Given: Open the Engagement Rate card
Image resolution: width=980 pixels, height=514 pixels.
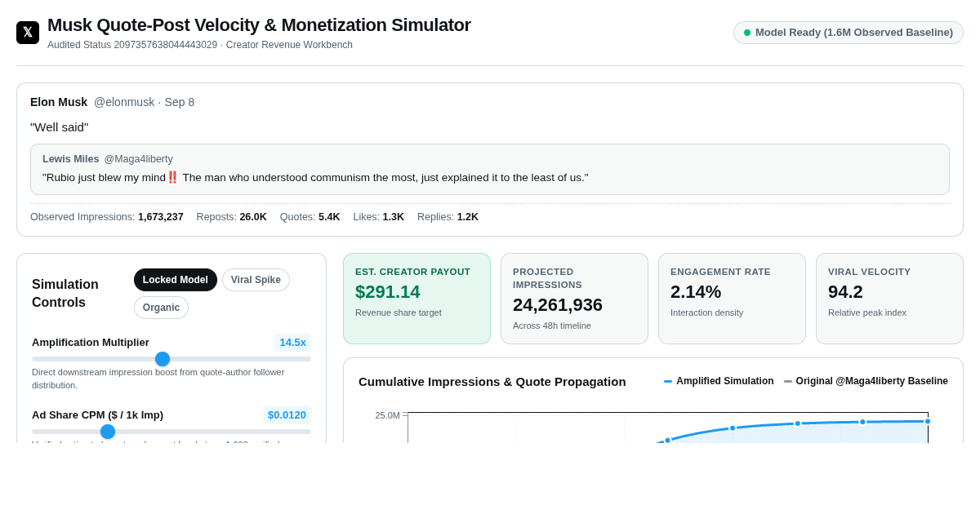Looking at the screenshot, I should [732, 299].
